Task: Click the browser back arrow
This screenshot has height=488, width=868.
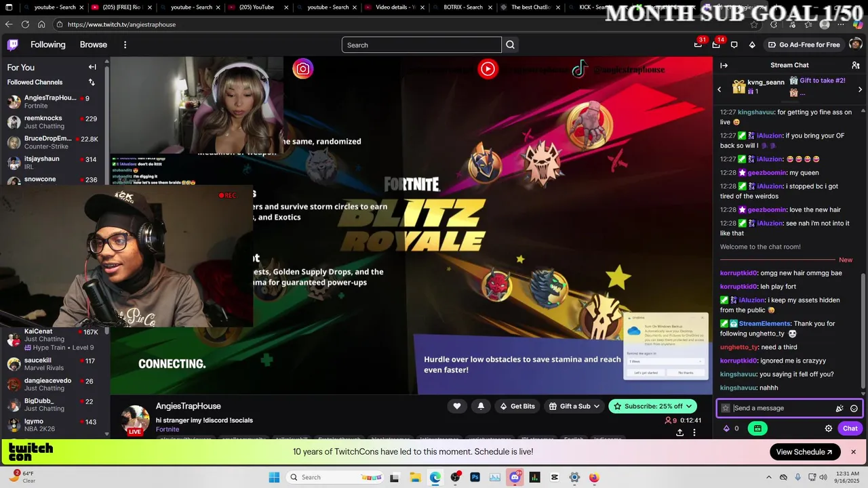Action: click(9, 24)
